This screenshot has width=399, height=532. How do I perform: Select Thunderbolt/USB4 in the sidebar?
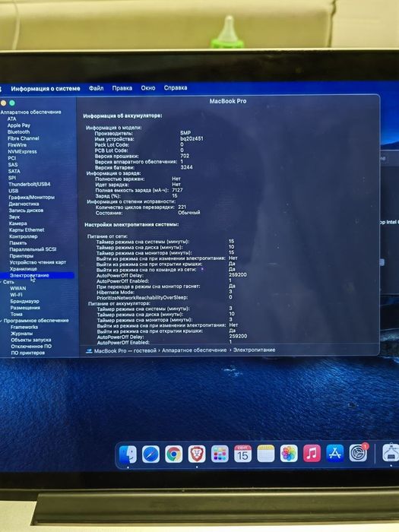[x=30, y=184]
